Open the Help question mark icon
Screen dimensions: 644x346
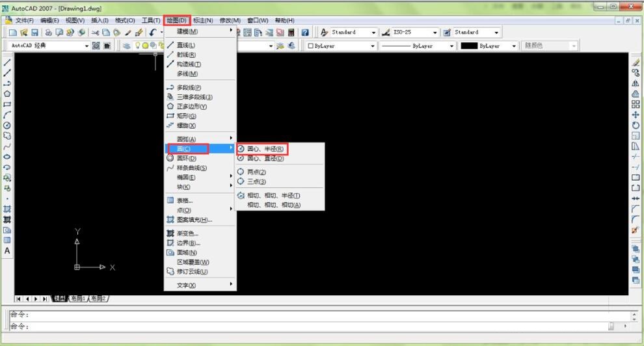[x=304, y=32]
